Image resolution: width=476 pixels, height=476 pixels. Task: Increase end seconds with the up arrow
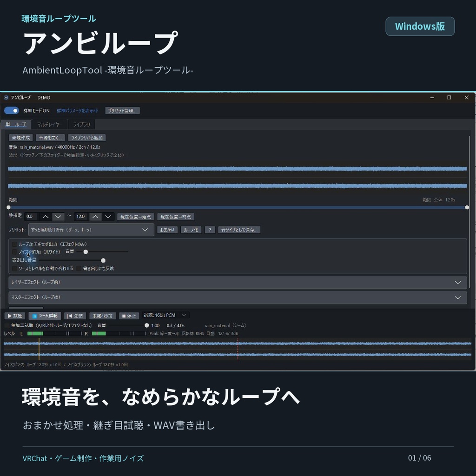95,217
